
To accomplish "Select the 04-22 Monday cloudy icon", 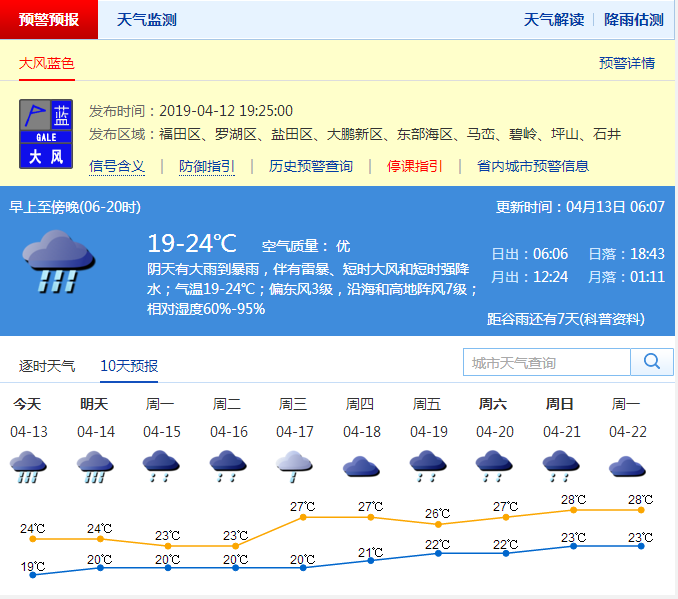I will click(x=626, y=466).
